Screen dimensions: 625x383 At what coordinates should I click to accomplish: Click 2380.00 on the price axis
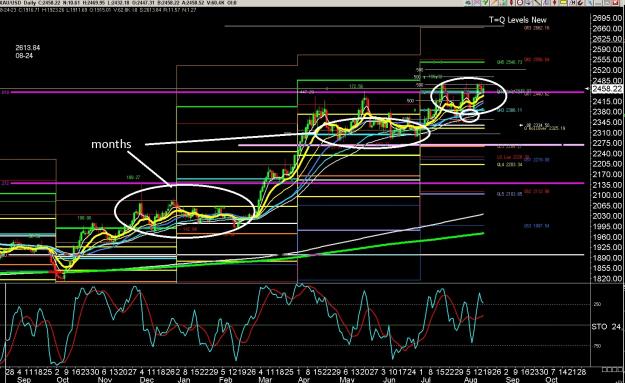pyautogui.click(x=607, y=112)
